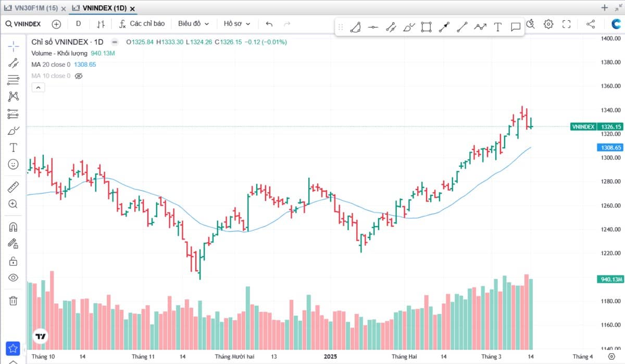Add a new chart tab with plus
This screenshot has height=364, width=625.
(x=605, y=7)
